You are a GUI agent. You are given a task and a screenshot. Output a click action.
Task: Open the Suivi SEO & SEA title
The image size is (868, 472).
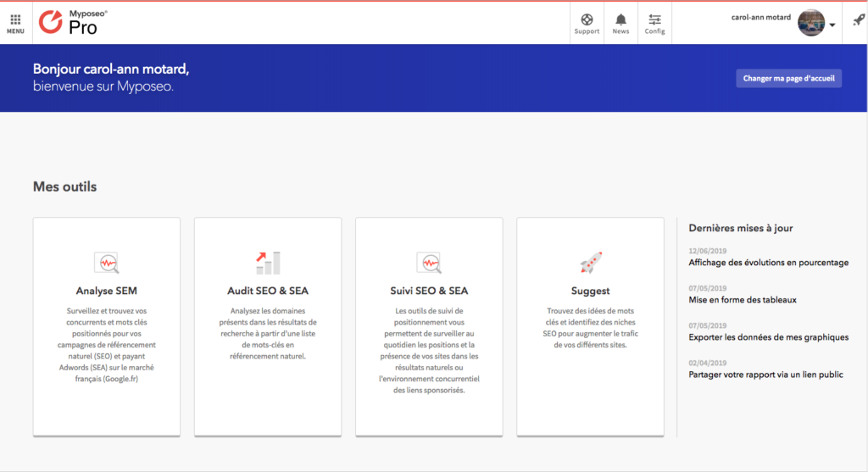coord(429,291)
